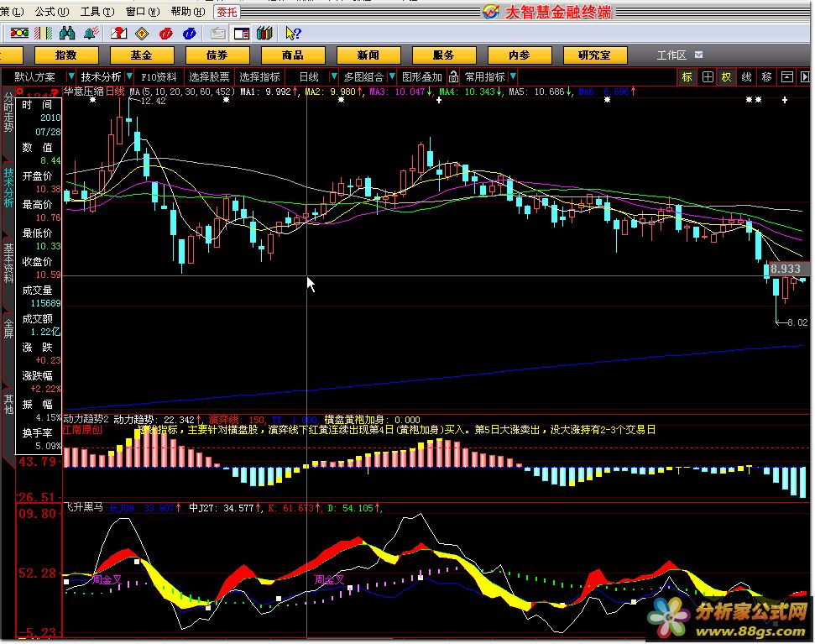
Task: Click the striped color bars toolbar icon
Action: pyautogui.click(x=43, y=34)
